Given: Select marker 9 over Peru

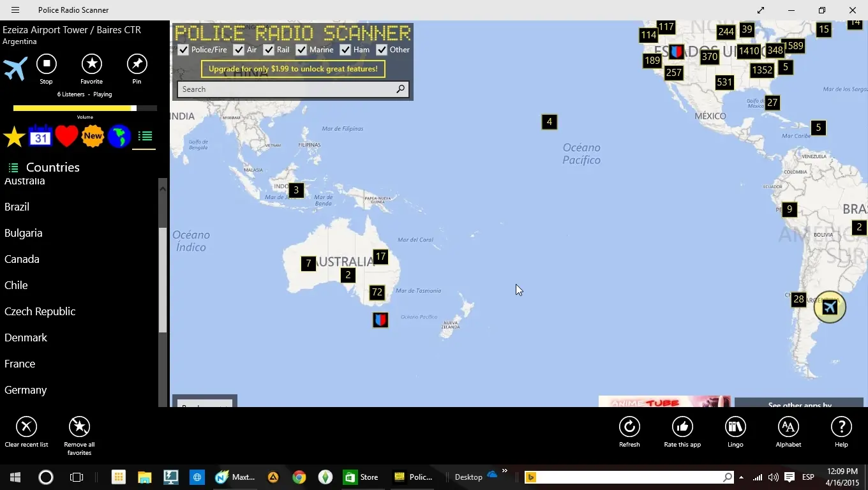Looking at the screenshot, I should 789,209.
